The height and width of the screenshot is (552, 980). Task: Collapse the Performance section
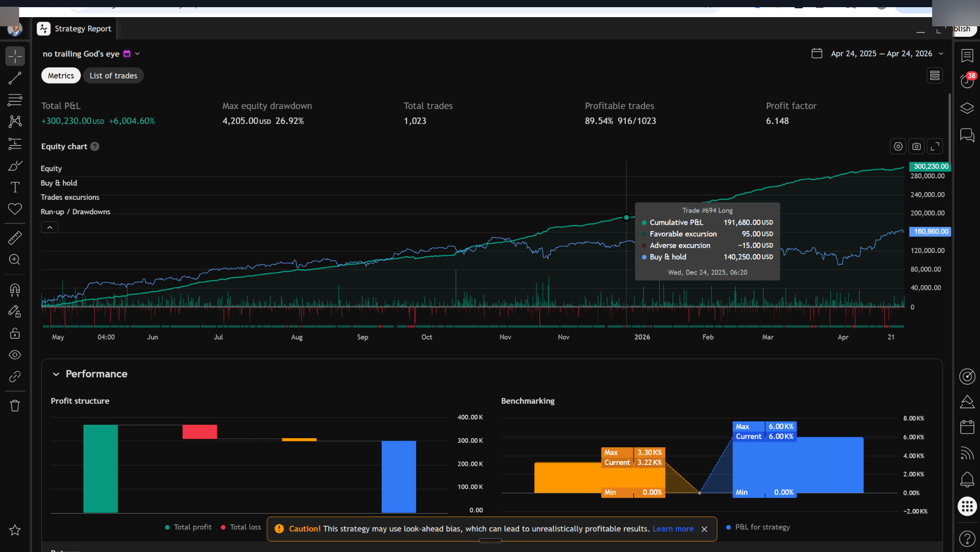point(56,374)
